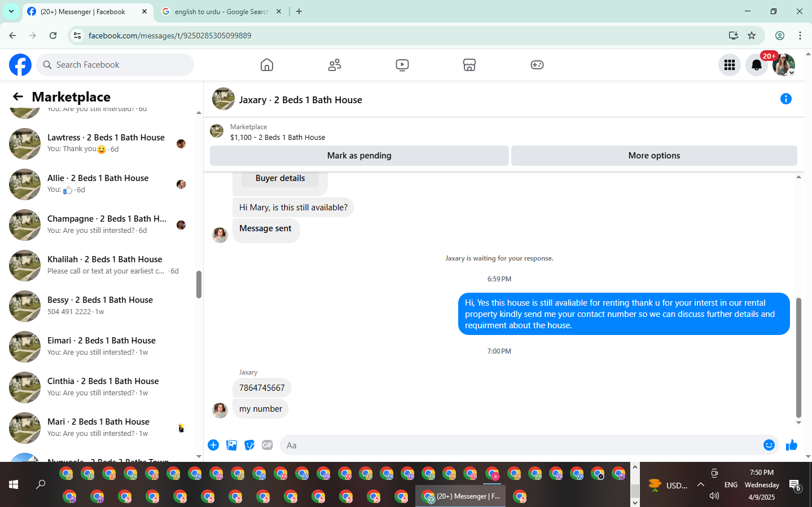Open Eimari 2 Beds 1 Bath House chat
This screenshot has width=812, height=507.
(100, 346)
